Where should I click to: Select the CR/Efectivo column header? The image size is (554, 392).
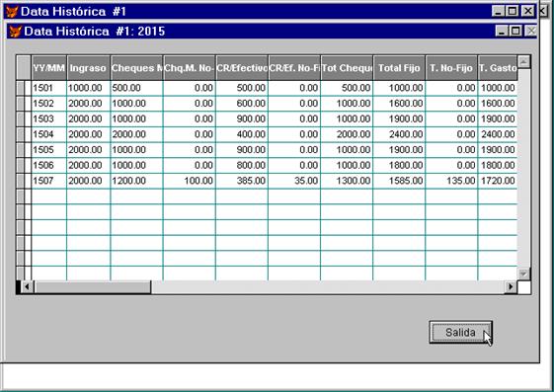[x=242, y=68]
